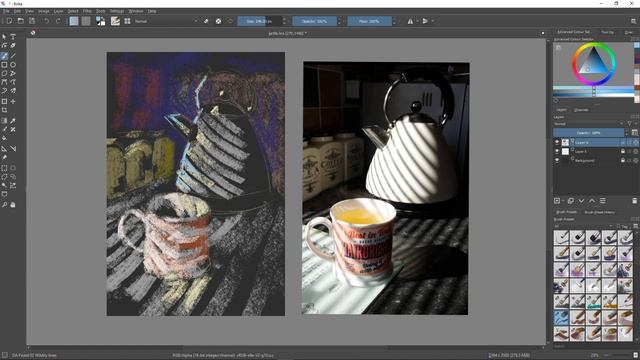The image size is (640, 360).
Task: Open the File menu
Action: coord(6,11)
